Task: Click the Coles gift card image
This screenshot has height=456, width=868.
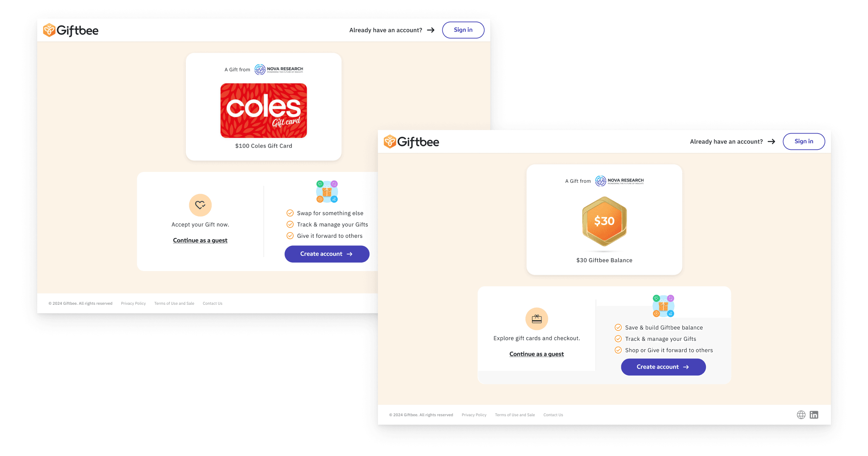Action: coord(264,110)
